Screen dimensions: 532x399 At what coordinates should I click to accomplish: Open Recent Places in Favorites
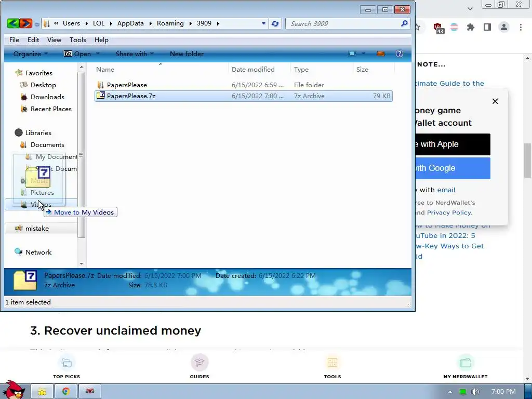(51, 109)
